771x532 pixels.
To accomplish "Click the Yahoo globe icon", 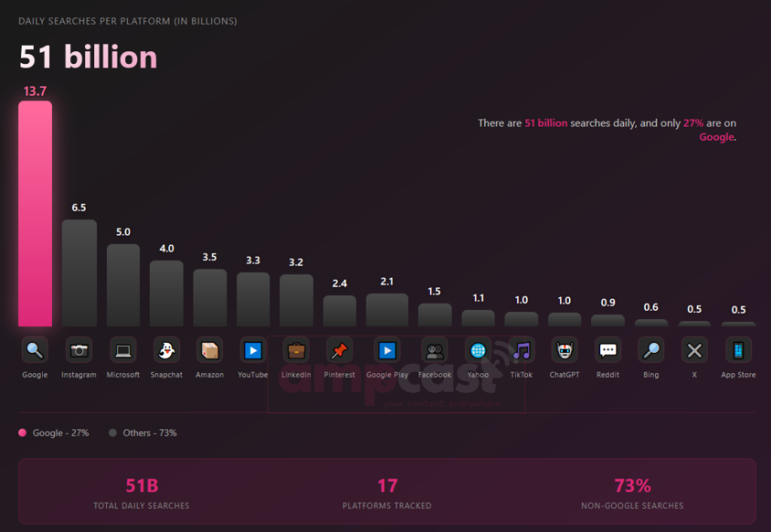I will (x=477, y=350).
